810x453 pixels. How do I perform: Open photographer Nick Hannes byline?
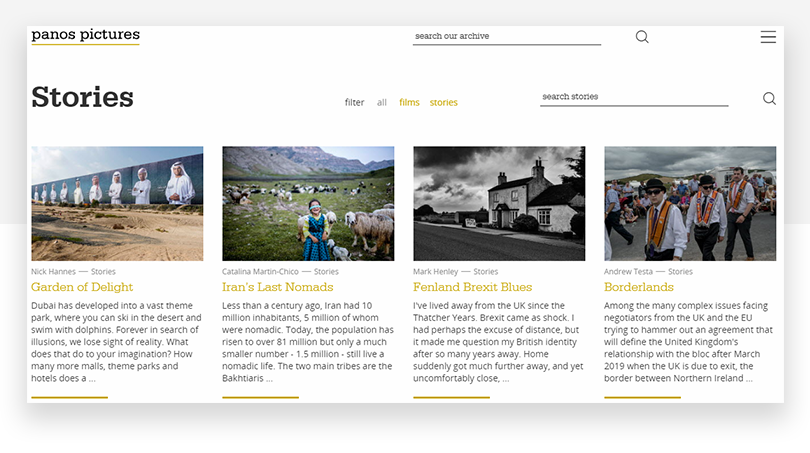point(53,271)
